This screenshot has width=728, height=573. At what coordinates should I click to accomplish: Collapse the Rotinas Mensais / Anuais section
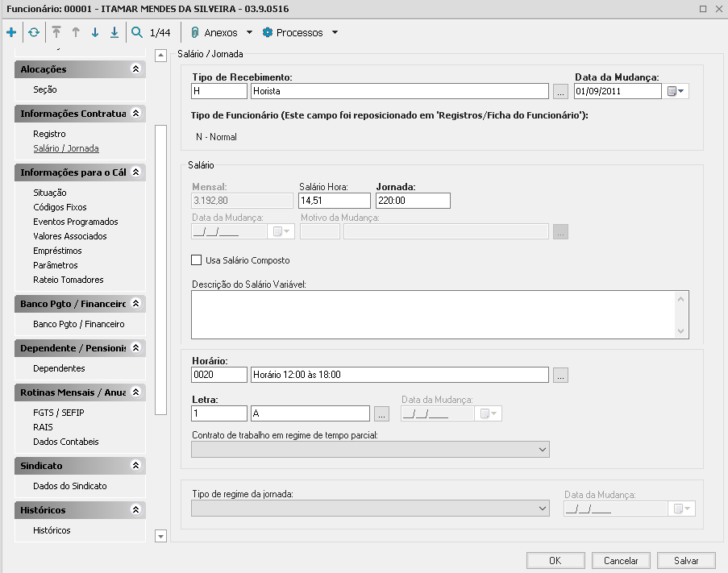(x=135, y=392)
